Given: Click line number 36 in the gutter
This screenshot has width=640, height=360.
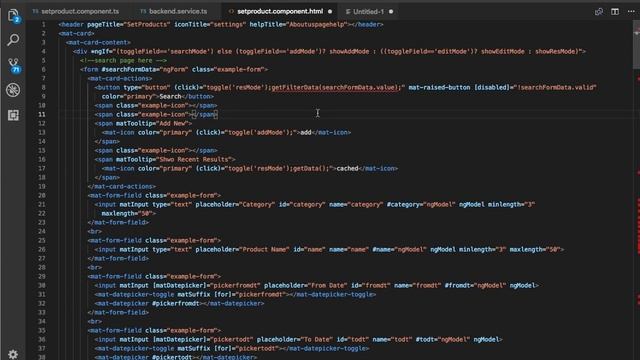Looking at the screenshot, I should [x=42, y=339].
